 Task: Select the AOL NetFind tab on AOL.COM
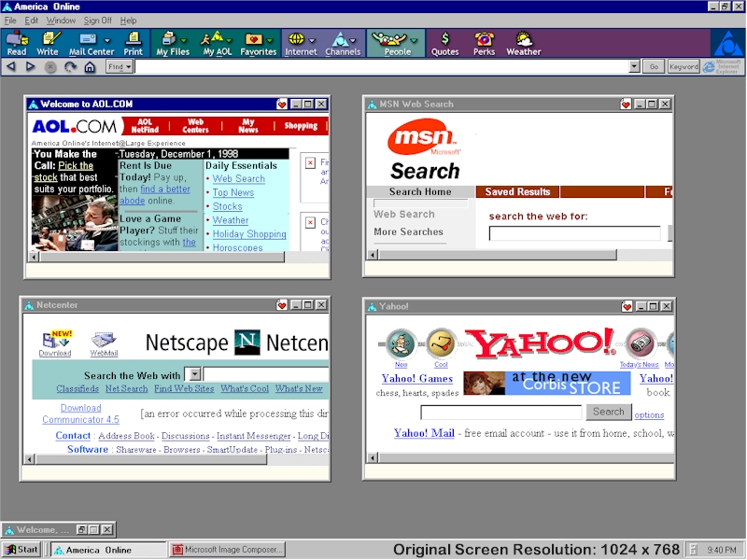pos(145,126)
